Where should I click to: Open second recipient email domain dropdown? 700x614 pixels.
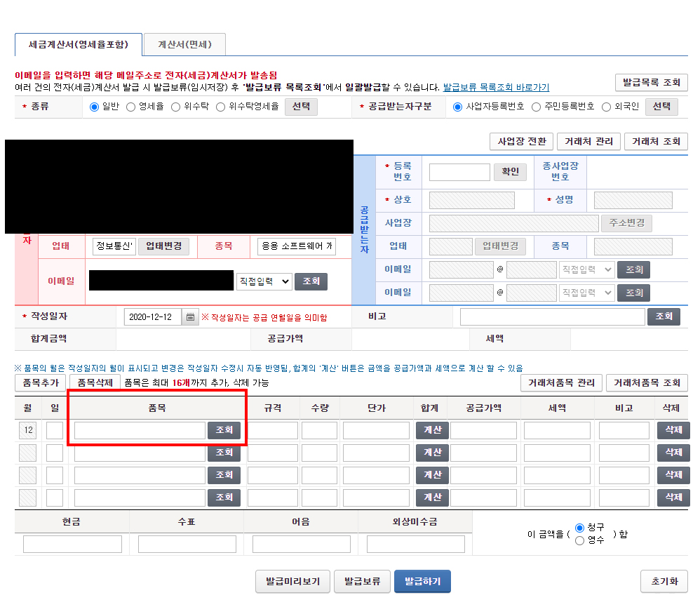[x=586, y=293]
